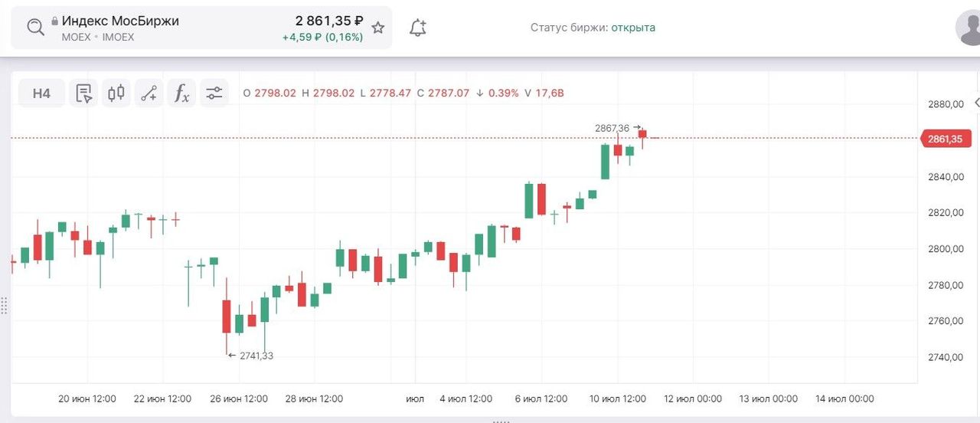
Task: Create a price alert with bell icon
Action: [417, 28]
